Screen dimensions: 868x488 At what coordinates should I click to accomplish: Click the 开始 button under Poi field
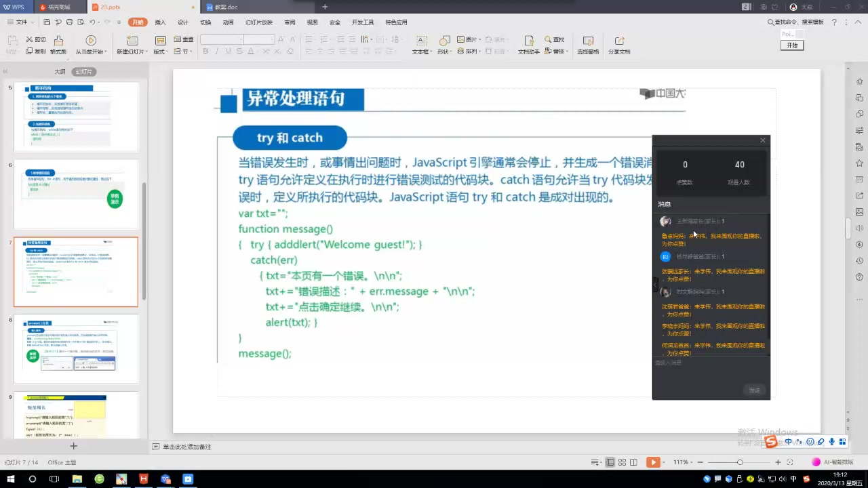pyautogui.click(x=792, y=45)
